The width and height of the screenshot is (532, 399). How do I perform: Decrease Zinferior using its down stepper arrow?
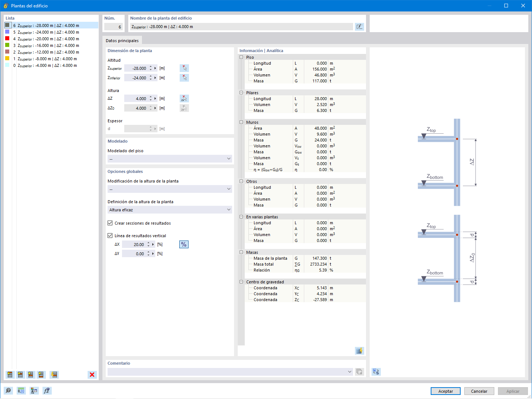pos(150,79)
